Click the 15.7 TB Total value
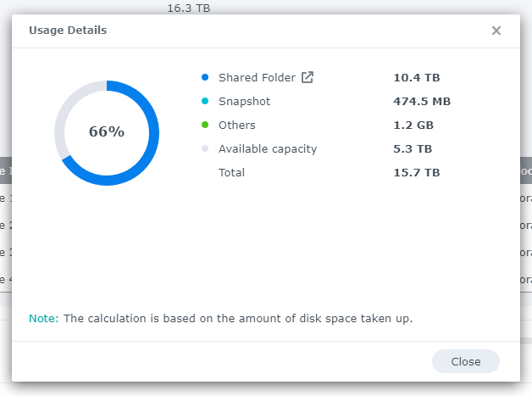 pos(416,172)
